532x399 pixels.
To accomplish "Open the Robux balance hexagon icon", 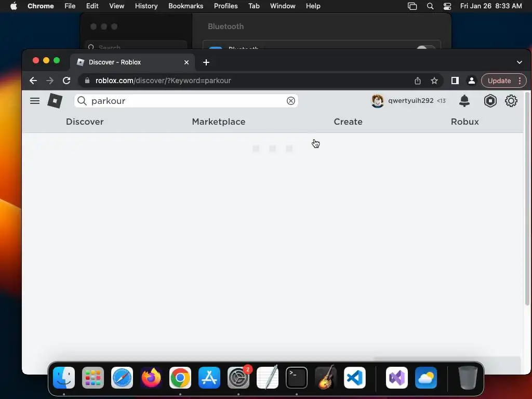I will pyautogui.click(x=490, y=101).
